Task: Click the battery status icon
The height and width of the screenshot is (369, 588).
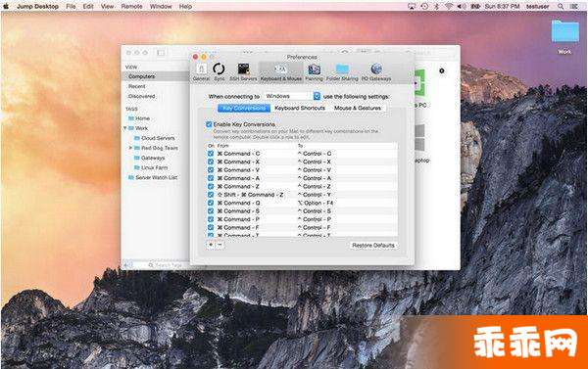Action: point(475,7)
